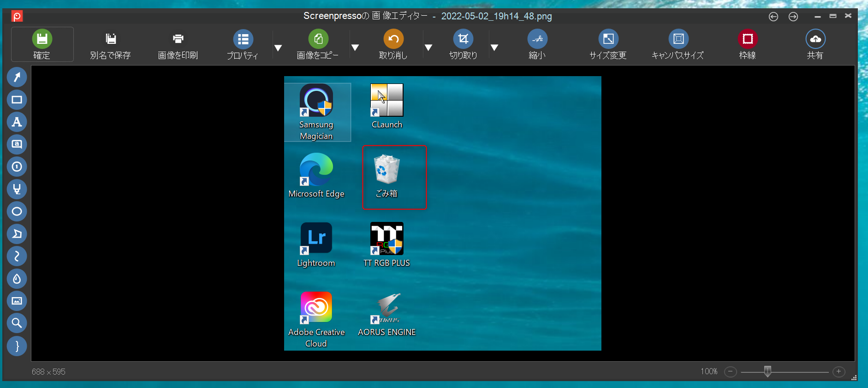The width and height of the screenshot is (868, 388).
Task: Click the captured image on the canvas
Action: [443, 213]
